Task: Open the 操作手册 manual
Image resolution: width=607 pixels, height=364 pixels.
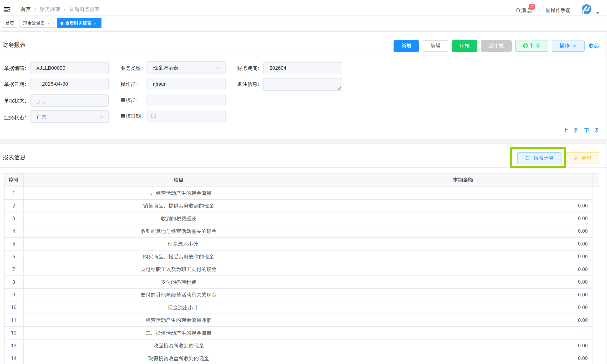Action: 558,10
